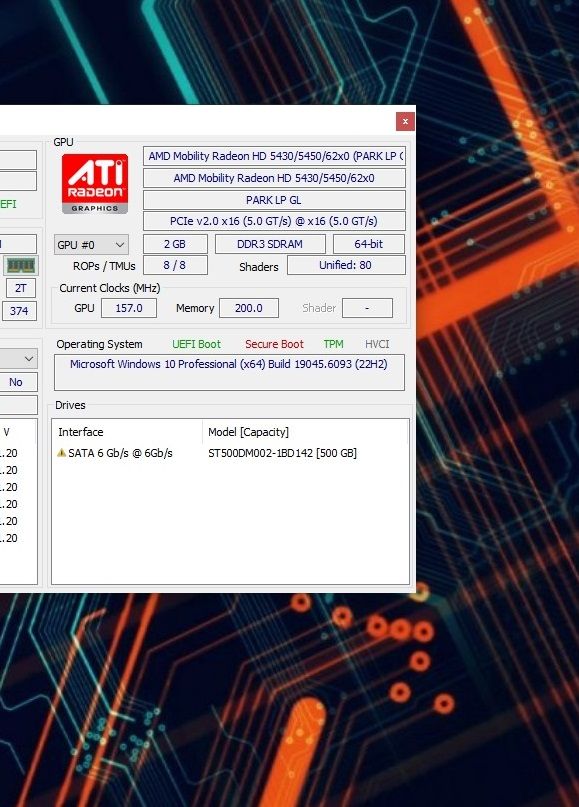The width and height of the screenshot is (579, 807).
Task: Click the Microsoft Windows 10 Professional build text
Action: tap(229, 364)
